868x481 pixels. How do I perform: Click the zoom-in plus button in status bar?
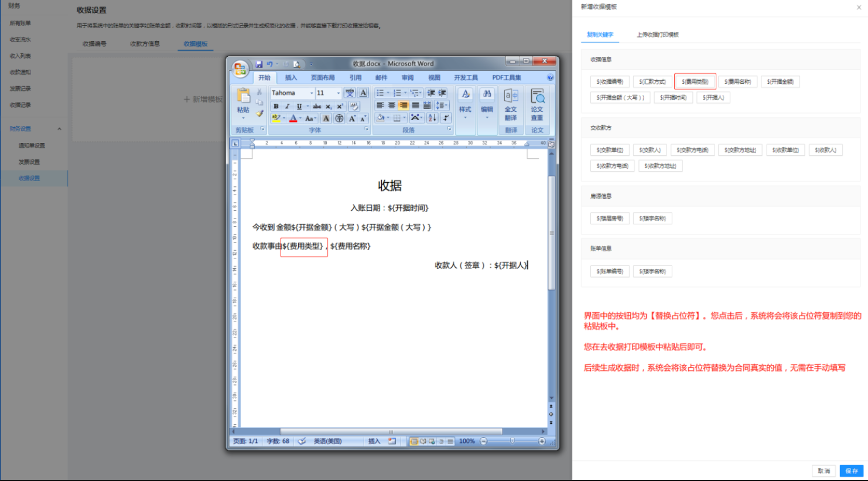[x=542, y=441]
